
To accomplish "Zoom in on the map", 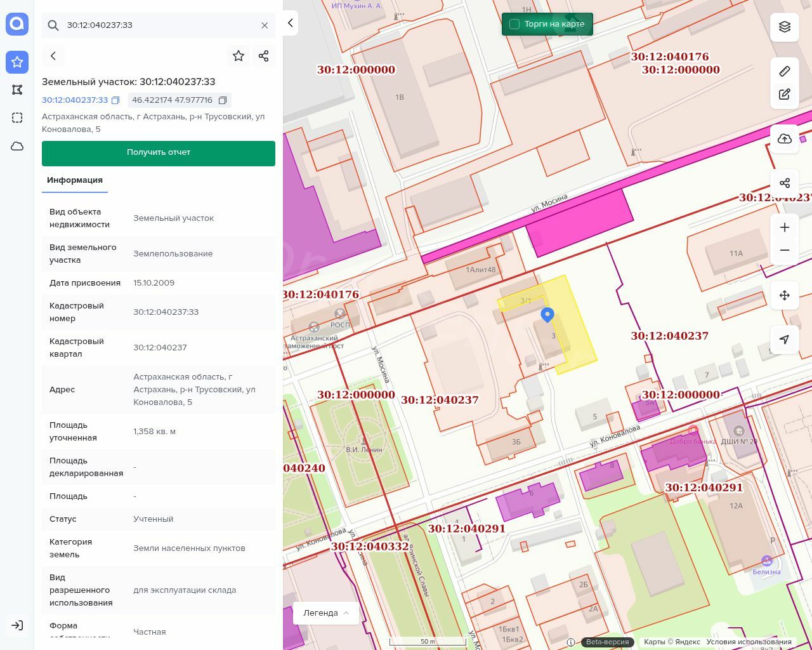I will pos(785,227).
